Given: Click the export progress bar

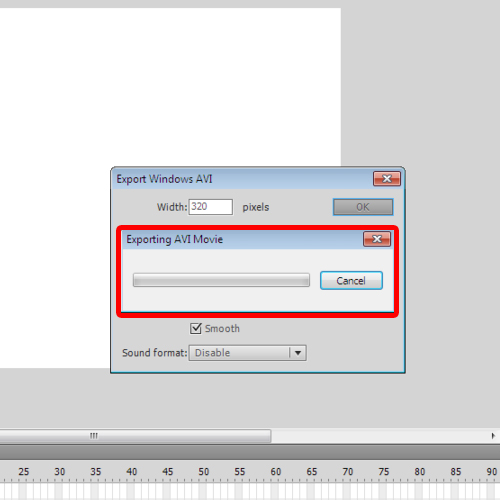Looking at the screenshot, I should tap(221, 280).
